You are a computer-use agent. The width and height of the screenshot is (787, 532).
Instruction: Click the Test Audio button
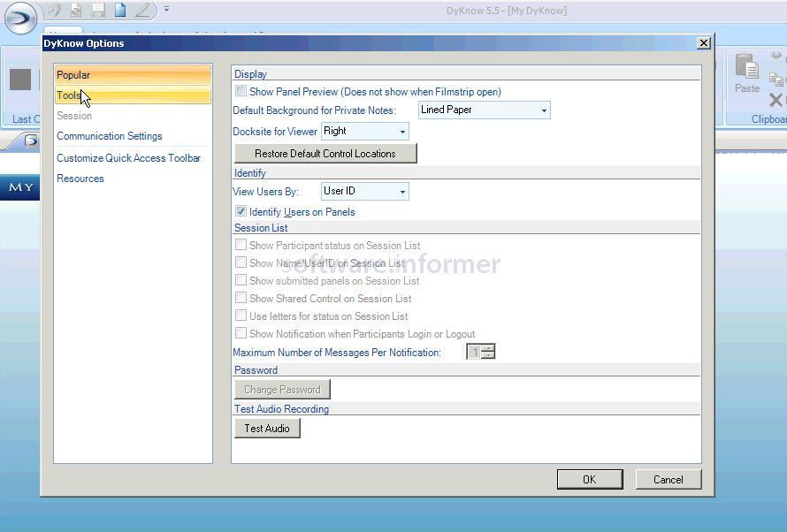point(267,429)
